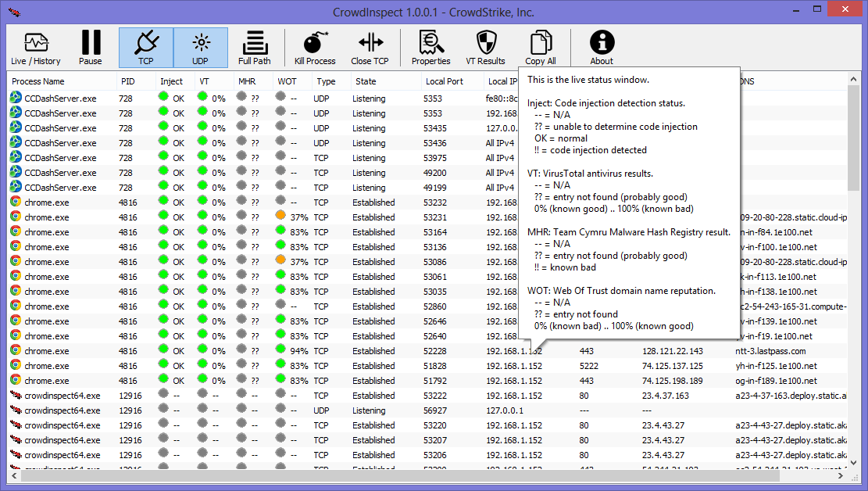Click gray Inject indicator in port 53207 row
868x491 pixels.
(163, 438)
